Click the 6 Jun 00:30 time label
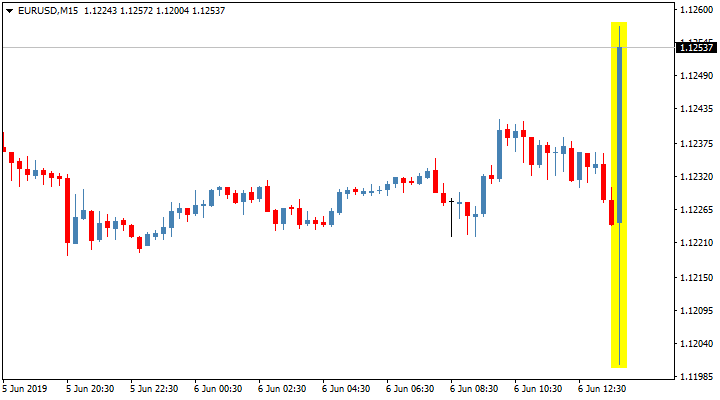720x400 pixels. coord(218,389)
